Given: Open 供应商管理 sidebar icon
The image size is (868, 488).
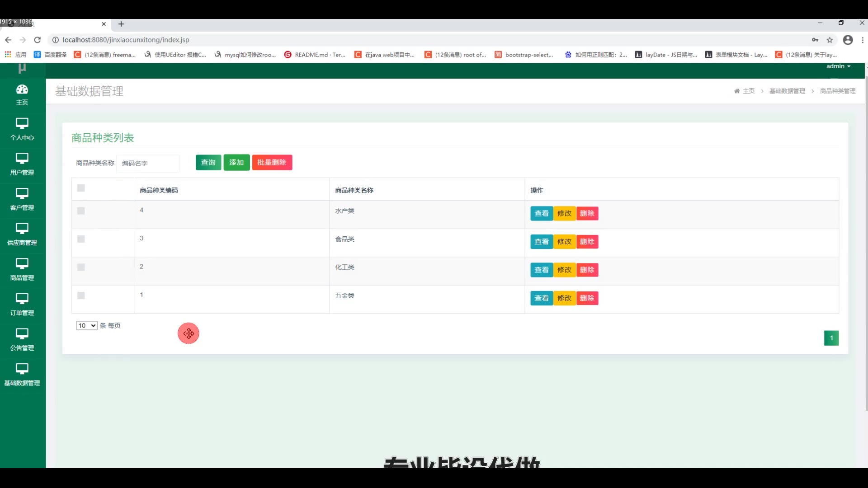Looking at the screenshot, I should click(22, 229).
